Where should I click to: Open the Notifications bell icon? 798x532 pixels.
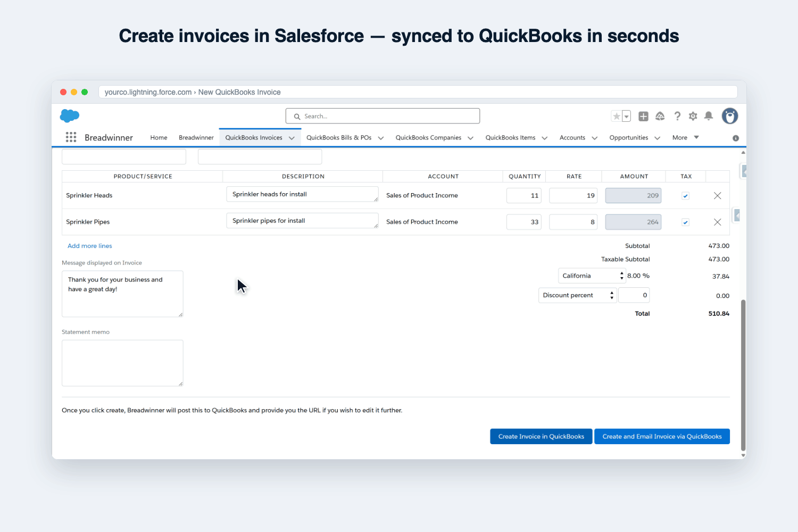tap(709, 116)
